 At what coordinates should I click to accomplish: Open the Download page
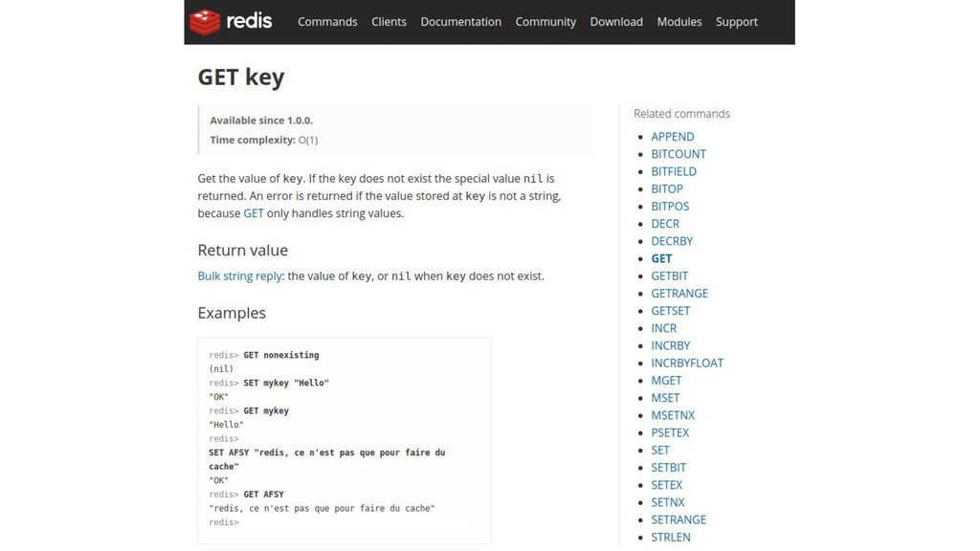tap(616, 21)
